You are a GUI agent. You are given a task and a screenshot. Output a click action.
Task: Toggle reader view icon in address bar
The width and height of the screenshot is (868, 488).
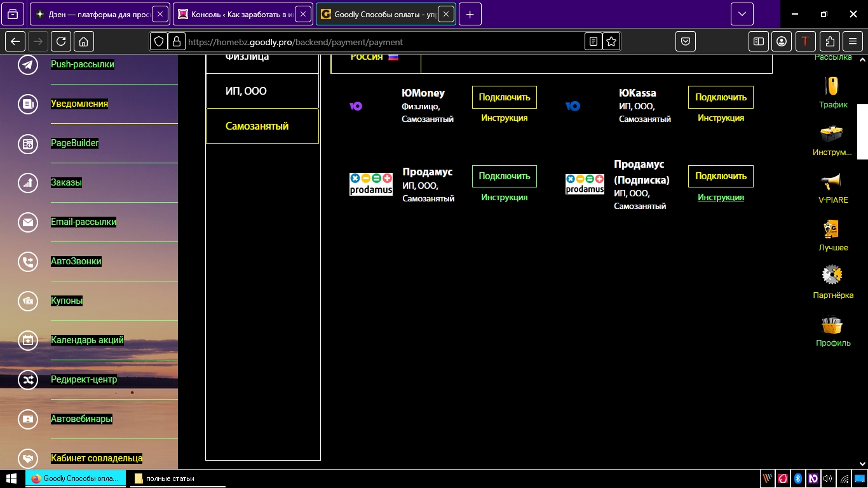click(x=593, y=41)
